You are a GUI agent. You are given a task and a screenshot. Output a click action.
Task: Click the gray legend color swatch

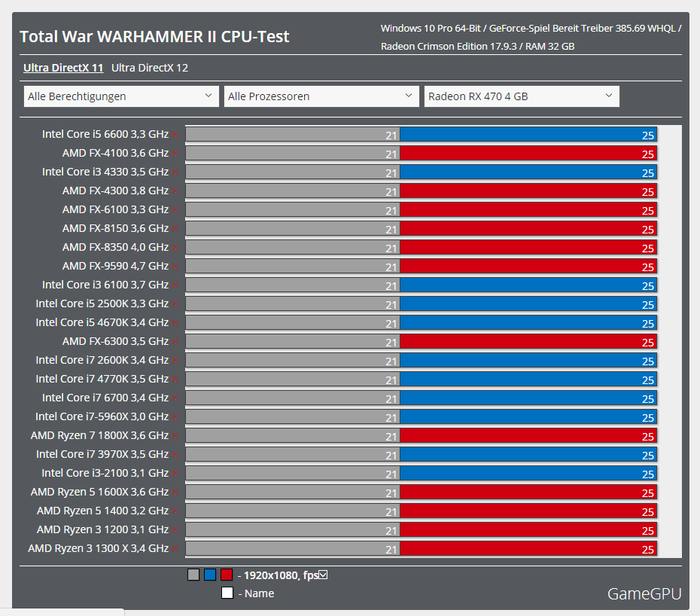click(193, 575)
